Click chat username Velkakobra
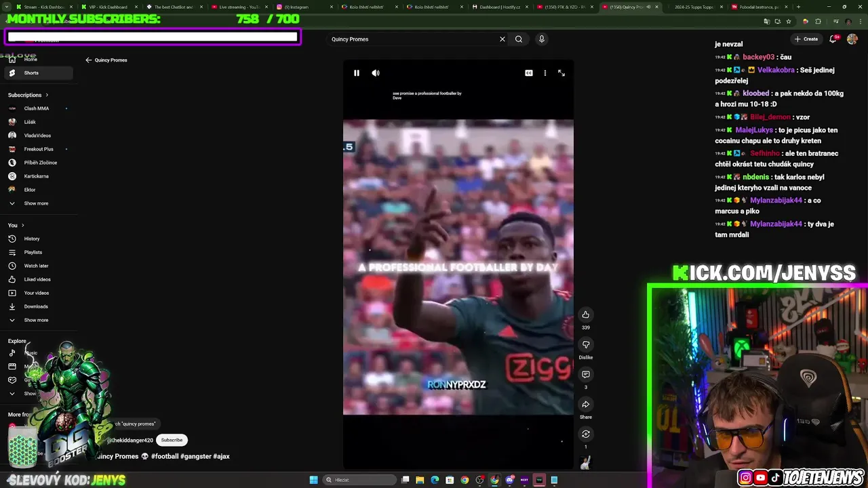This screenshot has height=488, width=868. [776, 70]
